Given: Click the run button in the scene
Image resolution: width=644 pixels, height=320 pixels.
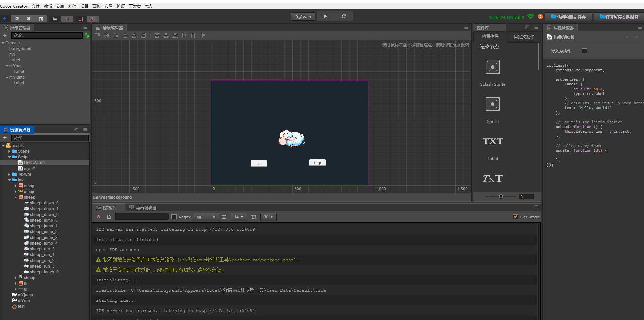Looking at the screenshot, I should click(x=259, y=164).
